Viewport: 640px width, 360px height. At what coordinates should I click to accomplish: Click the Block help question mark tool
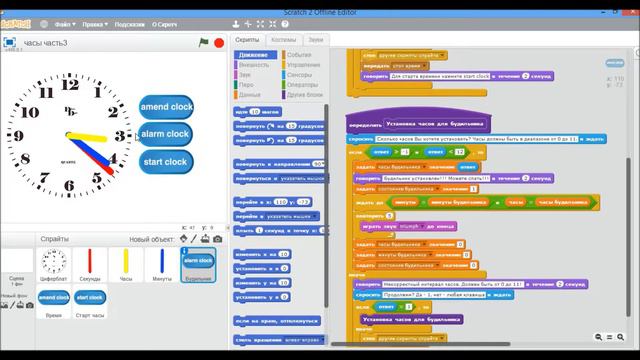coord(285,24)
